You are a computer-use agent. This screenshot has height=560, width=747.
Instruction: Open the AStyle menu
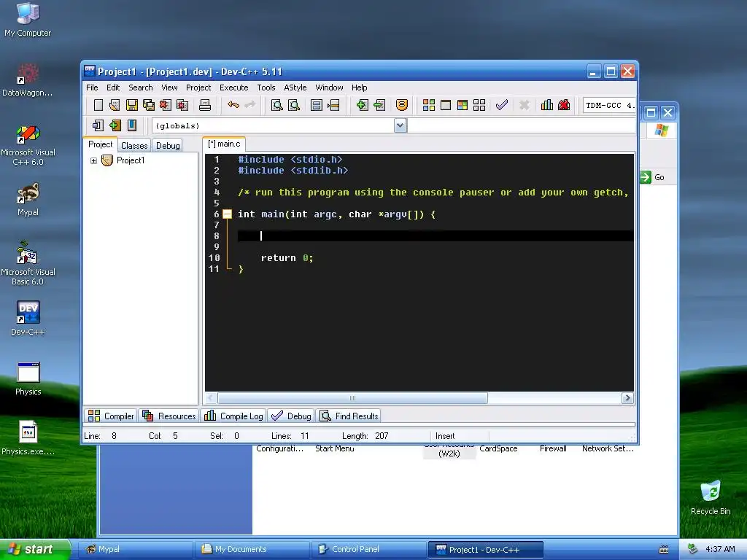pos(295,87)
